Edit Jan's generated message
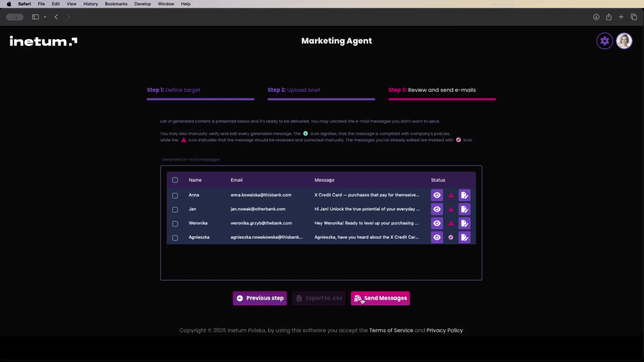644x362 pixels. point(464,210)
